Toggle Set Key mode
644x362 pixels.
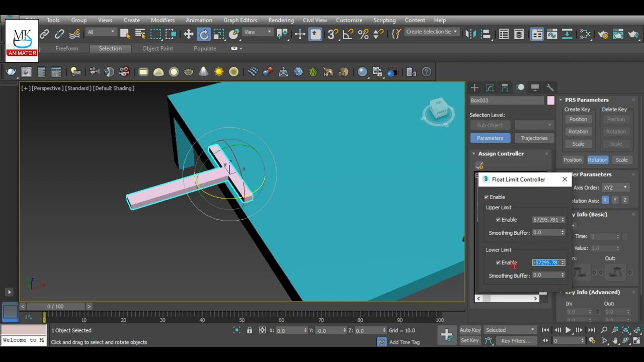470,340
